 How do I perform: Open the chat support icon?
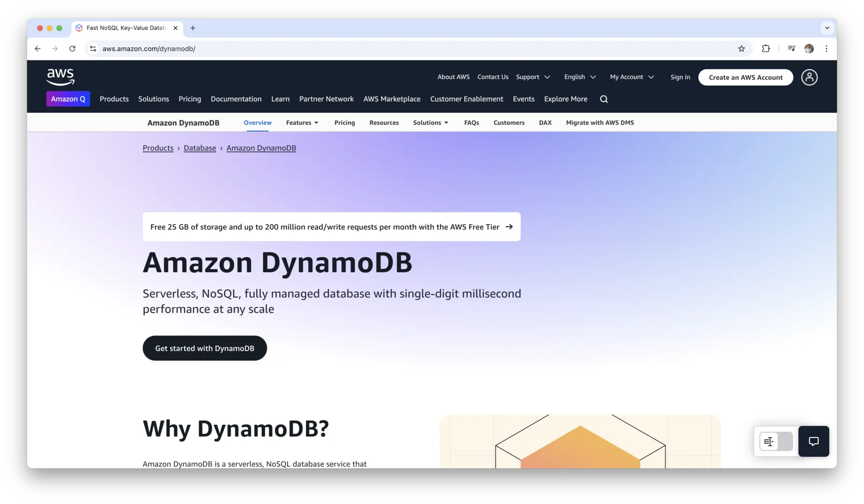coord(814,441)
